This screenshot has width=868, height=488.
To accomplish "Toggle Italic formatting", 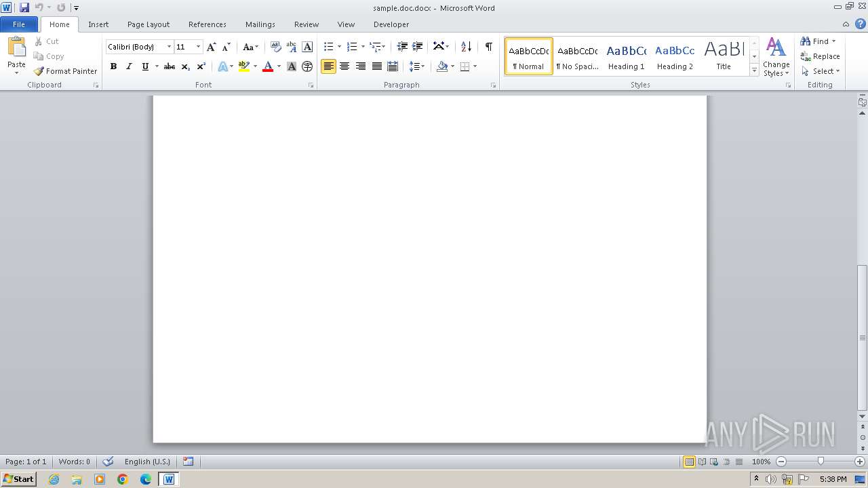I will [x=129, y=66].
